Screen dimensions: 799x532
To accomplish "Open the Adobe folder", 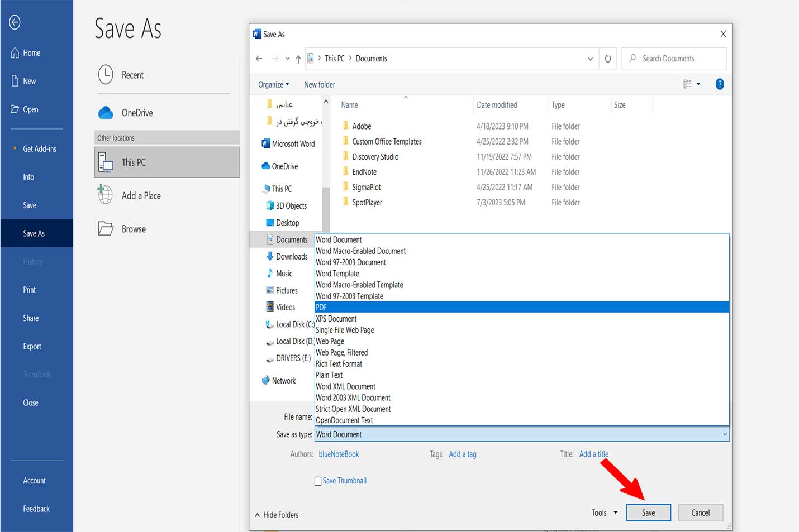I will (356, 126).
